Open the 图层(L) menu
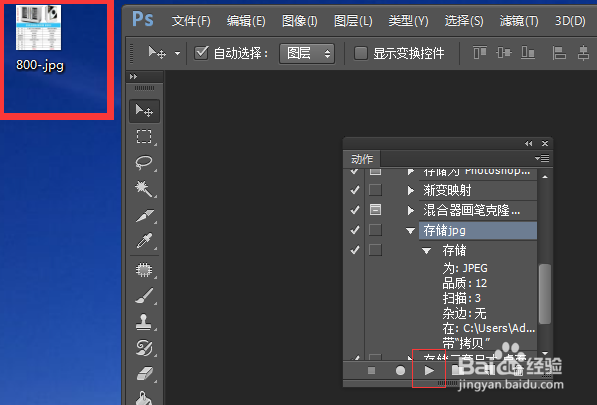The width and height of the screenshot is (597, 405). coord(353,21)
